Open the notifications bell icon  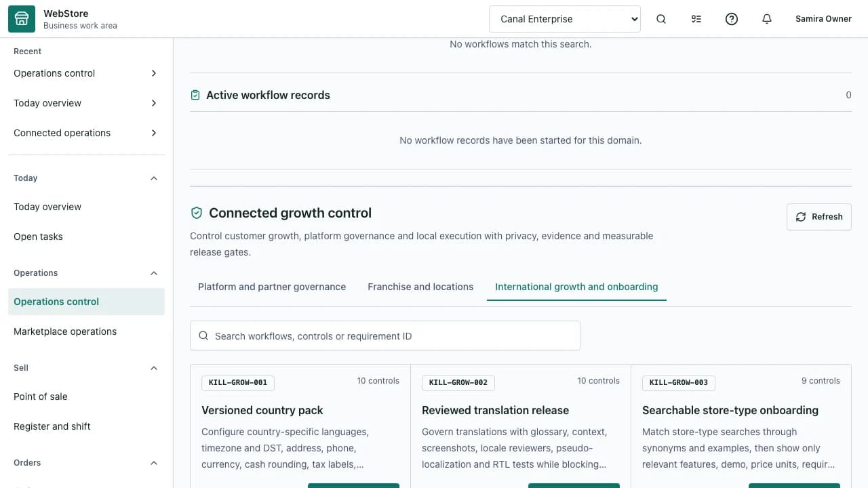[x=767, y=19]
